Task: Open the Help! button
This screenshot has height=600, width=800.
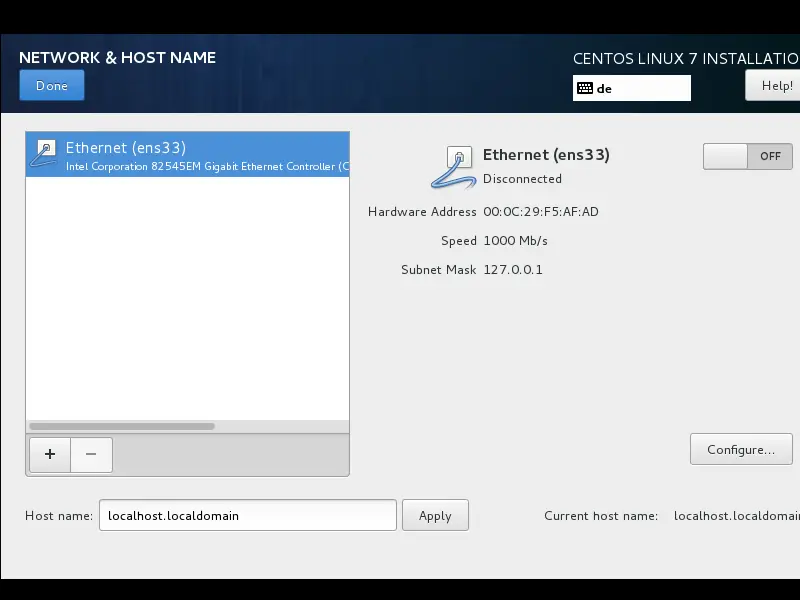Action: pos(772,85)
